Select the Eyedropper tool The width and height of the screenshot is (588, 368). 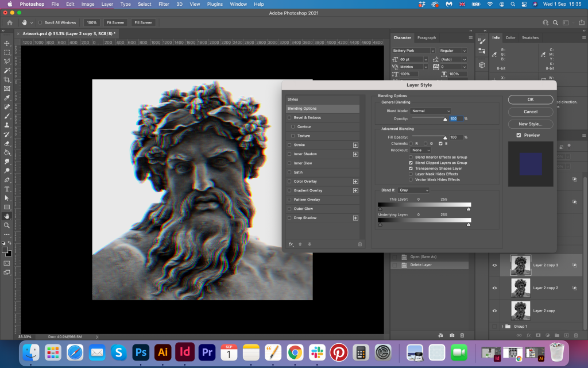(7, 98)
